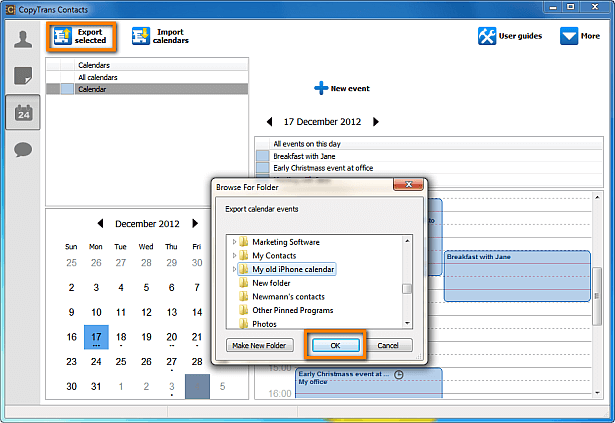The image size is (615, 423).
Task: Open the Contacts section in the sidebar
Action: coord(23,40)
